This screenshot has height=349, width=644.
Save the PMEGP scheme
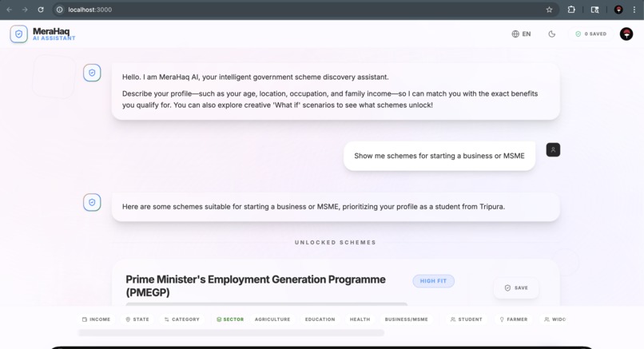516,288
